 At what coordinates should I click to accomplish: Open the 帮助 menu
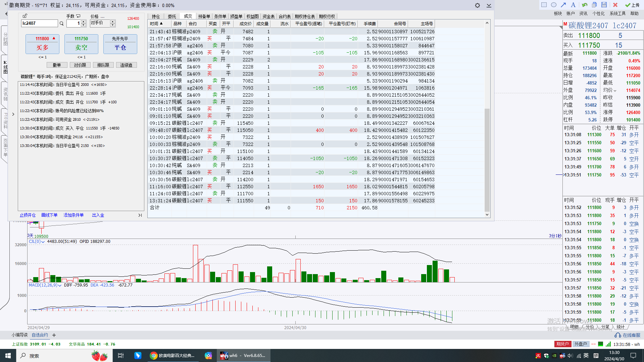634,13
